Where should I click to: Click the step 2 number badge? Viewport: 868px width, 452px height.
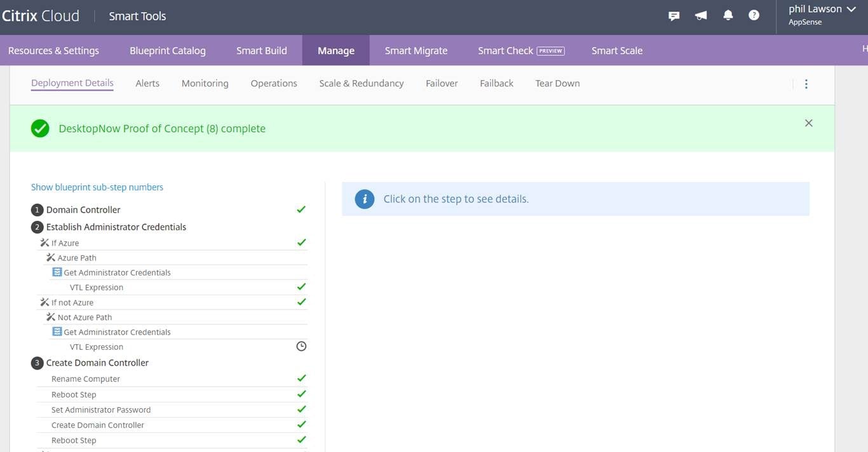[x=37, y=227]
